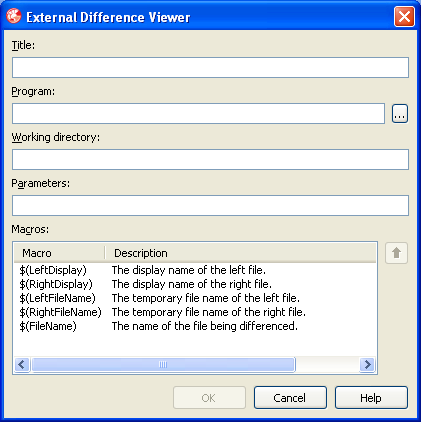422x422 pixels.
Task: Select the $(LeftDisplay) macro row
Action: pyautogui.click(x=195, y=270)
